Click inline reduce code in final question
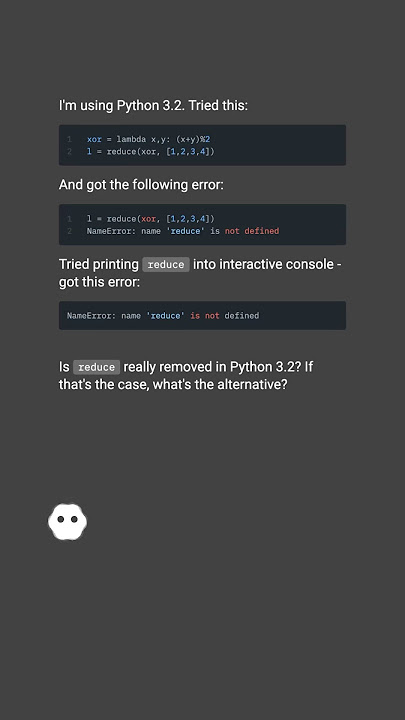Viewport: 405px width, 720px height. click(96, 367)
